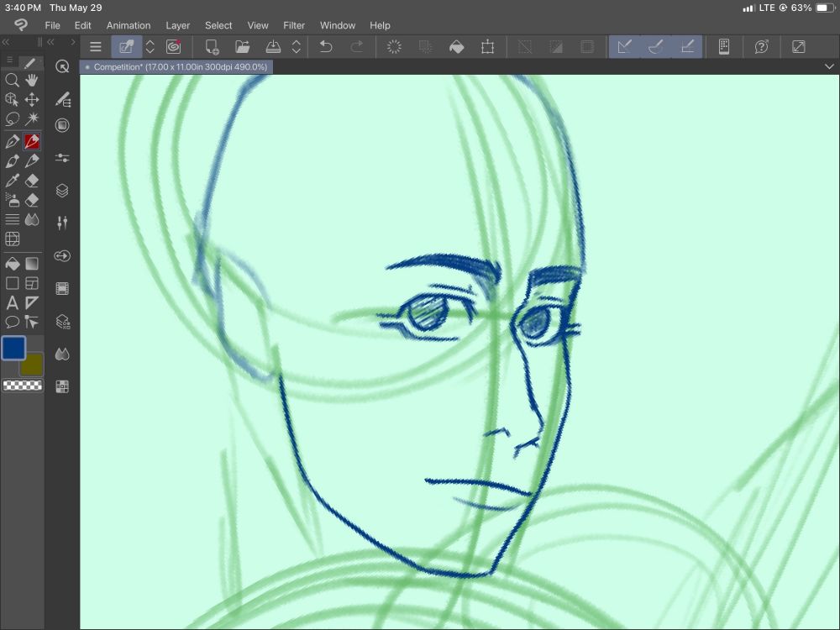
Task: Select the Competition canvas tab
Action: coord(176,66)
